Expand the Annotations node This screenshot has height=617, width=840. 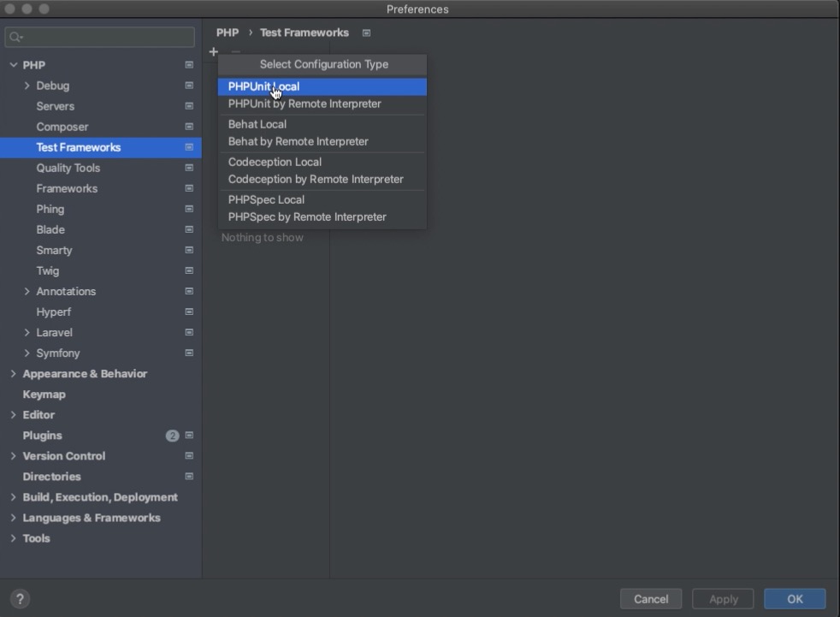(x=27, y=291)
